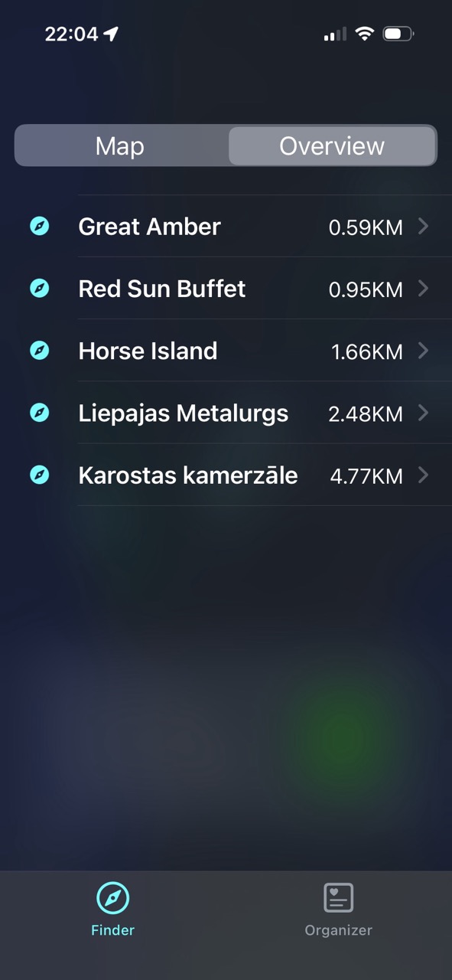Click the compass icon by Liepajas Metalurgs

click(39, 413)
